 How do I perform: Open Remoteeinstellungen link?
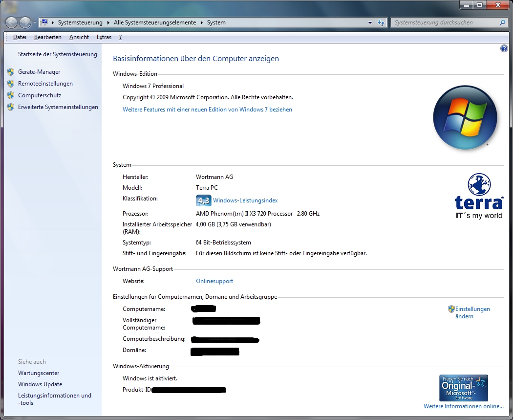tap(45, 84)
